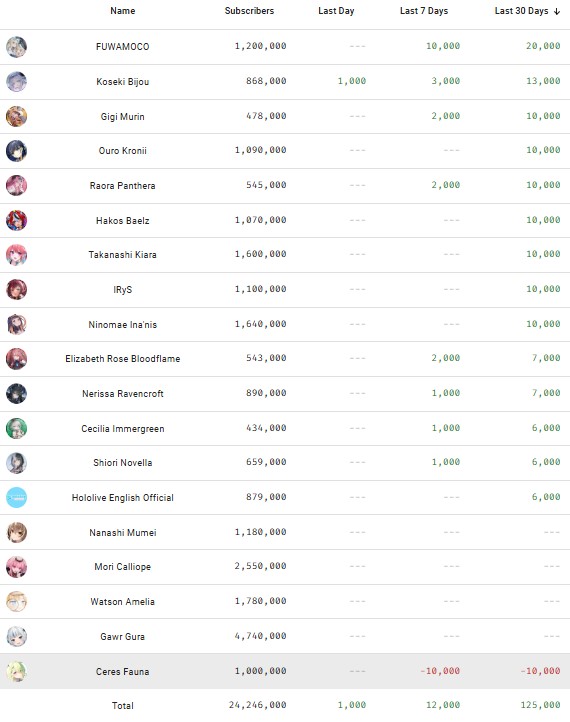Click the Hololive English Official logo icon
The width and height of the screenshot is (570, 722).
(16, 498)
